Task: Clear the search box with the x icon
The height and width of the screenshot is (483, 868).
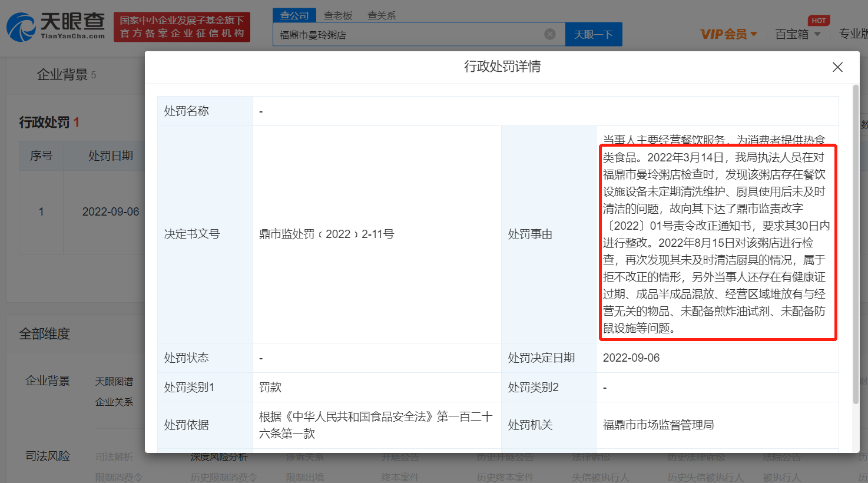Action: pos(550,34)
